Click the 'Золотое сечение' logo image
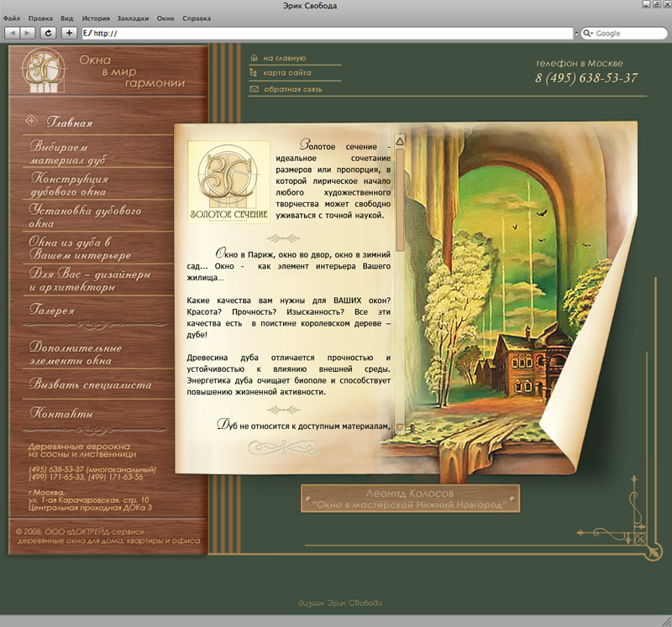The width and height of the screenshot is (672, 627). (228, 183)
